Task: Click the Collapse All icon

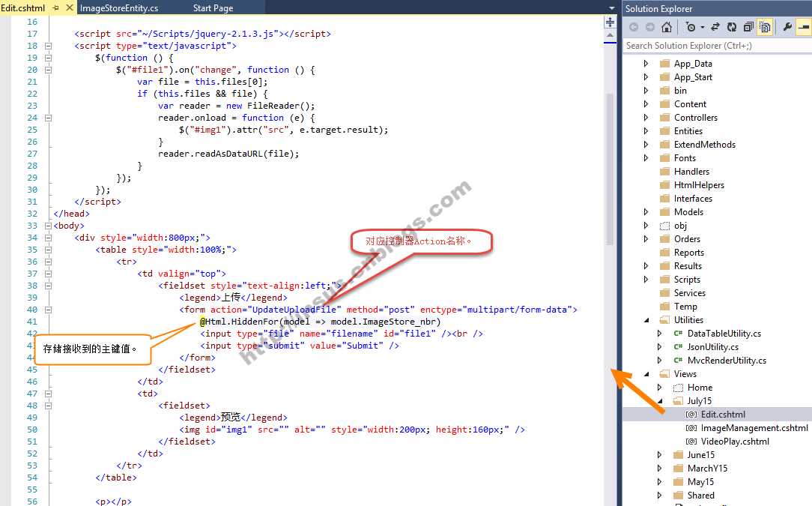Action: click(748, 27)
